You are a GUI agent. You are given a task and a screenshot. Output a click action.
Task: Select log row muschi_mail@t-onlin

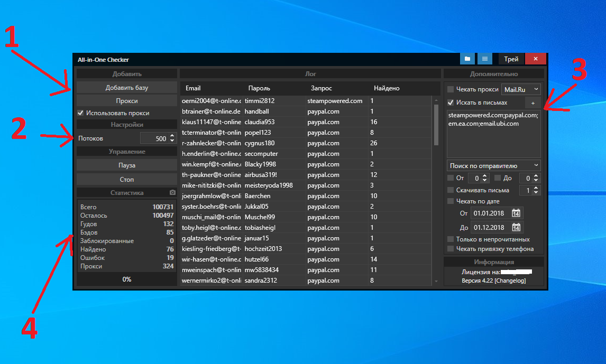pos(306,217)
